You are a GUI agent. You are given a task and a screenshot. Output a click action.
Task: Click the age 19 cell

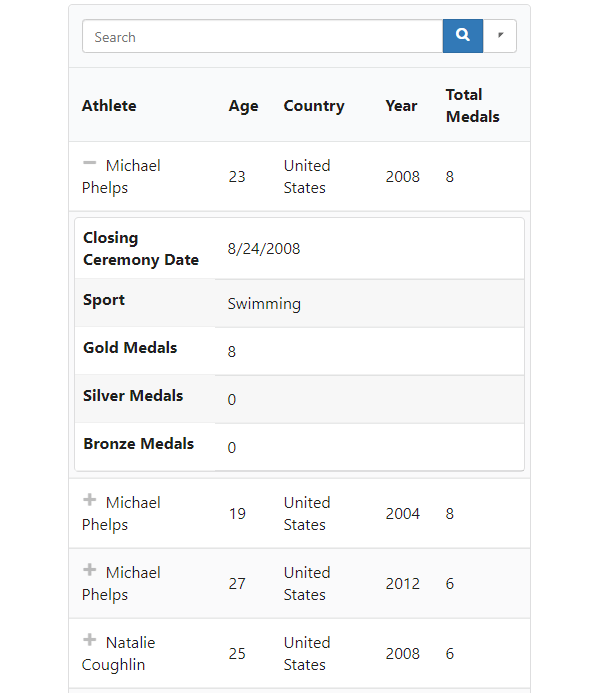click(x=237, y=513)
